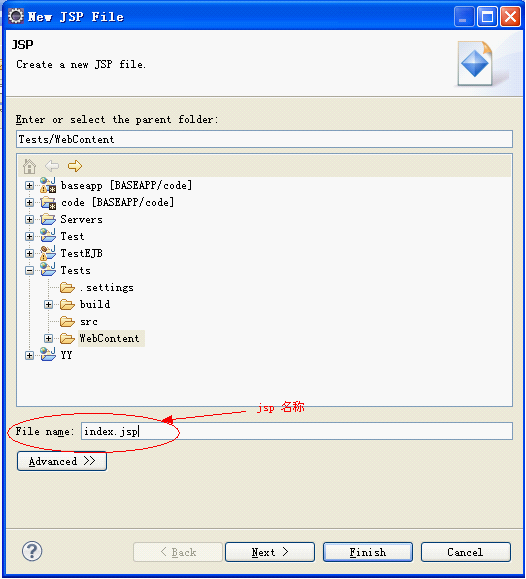Collapse the Tests project node
The width and height of the screenshot is (526, 579).
point(30,270)
